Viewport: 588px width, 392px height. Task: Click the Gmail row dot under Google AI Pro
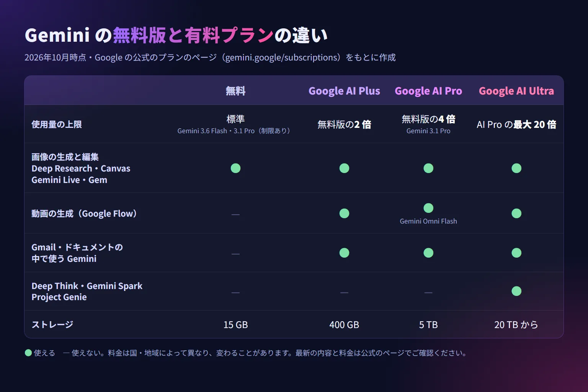(x=428, y=253)
